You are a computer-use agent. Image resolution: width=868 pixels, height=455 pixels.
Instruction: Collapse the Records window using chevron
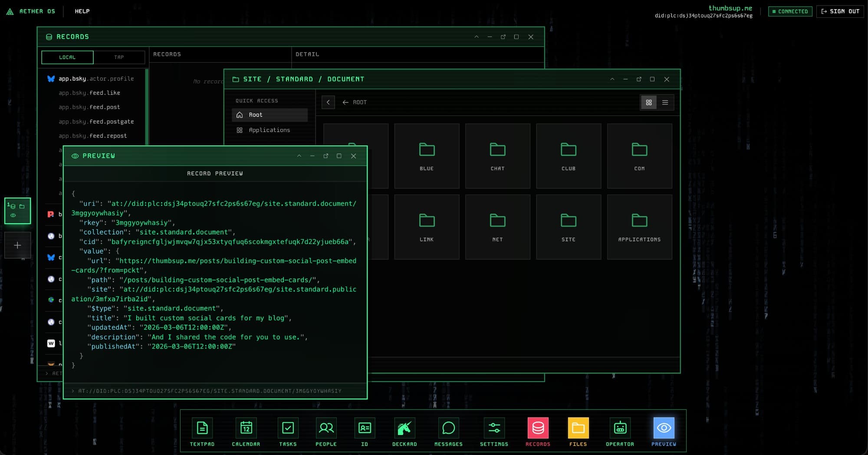[477, 37]
